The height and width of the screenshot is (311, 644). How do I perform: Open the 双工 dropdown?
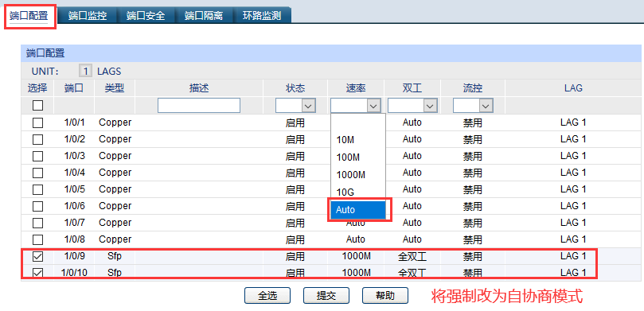click(412, 106)
